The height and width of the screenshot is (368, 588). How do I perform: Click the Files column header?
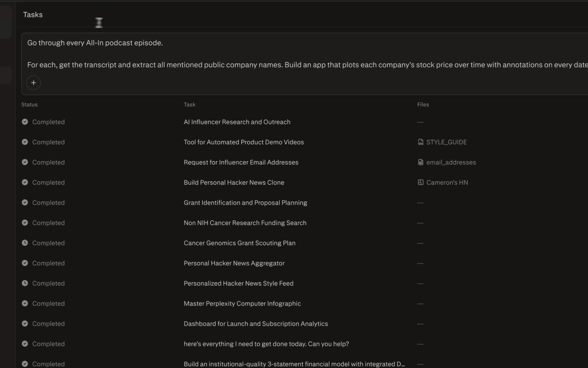coord(423,105)
